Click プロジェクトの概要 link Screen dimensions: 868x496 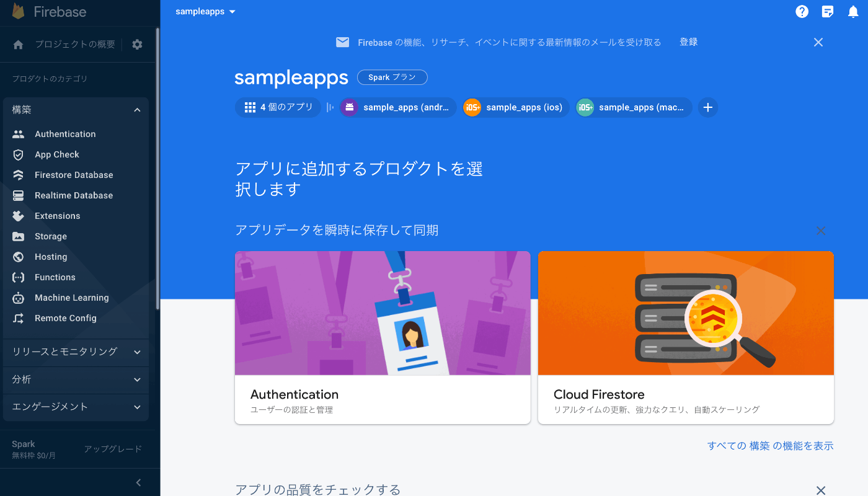(x=75, y=45)
